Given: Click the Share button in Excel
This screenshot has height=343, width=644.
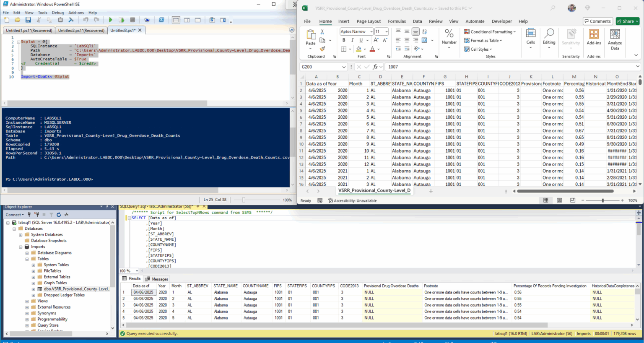Looking at the screenshot, I should pos(627,21).
